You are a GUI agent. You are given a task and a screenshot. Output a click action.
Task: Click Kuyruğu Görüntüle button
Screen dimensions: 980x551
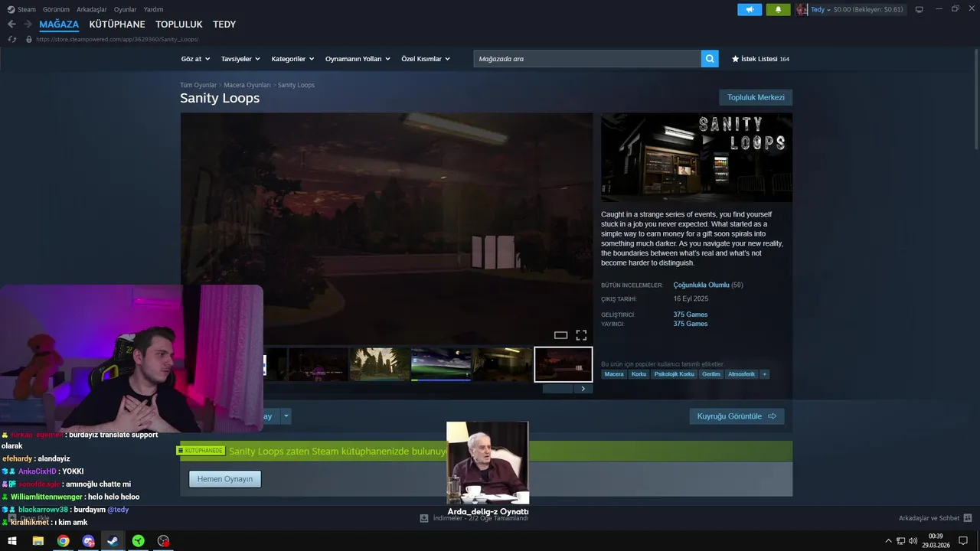pyautogui.click(x=737, y=416)
